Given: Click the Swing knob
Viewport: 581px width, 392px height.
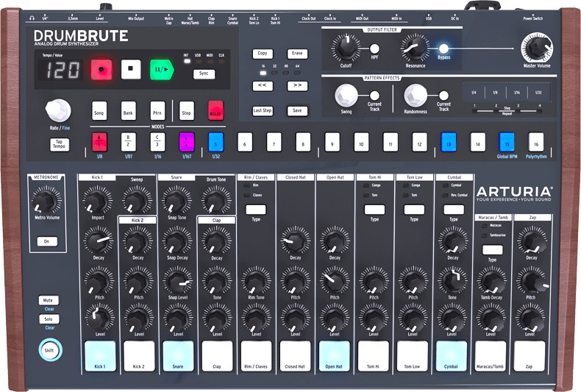Looking at the screenshot, I should (346, 95).
